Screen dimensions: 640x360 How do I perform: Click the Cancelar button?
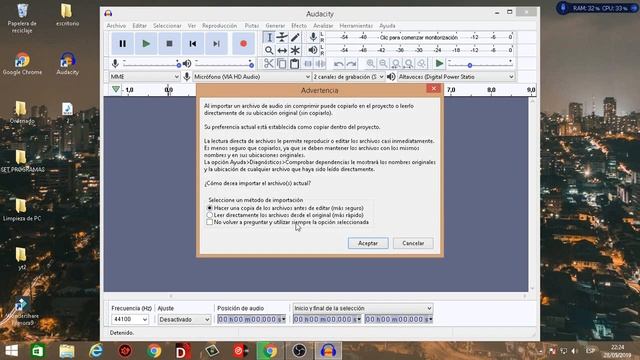[x=413, y=243]
